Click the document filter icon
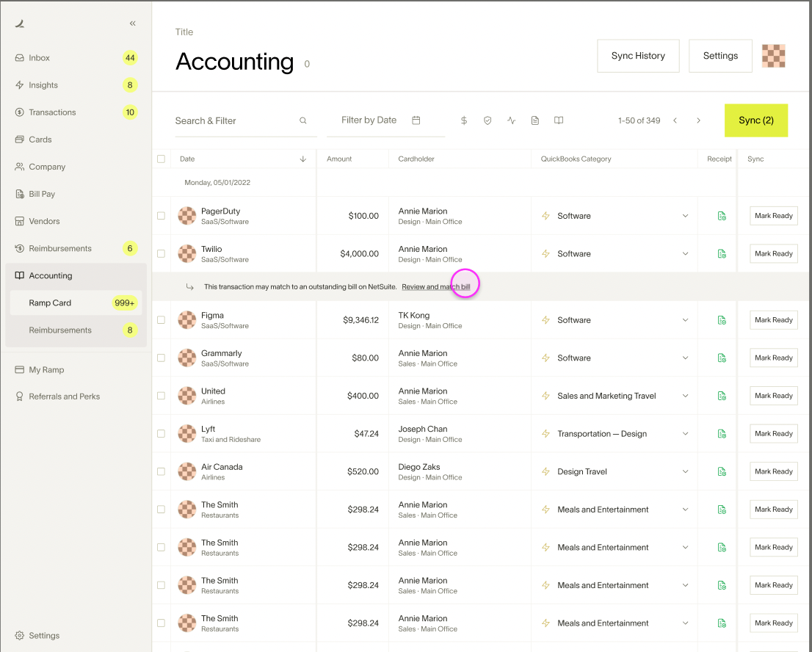The image size is (812, 652). click(x=535, y=120)
